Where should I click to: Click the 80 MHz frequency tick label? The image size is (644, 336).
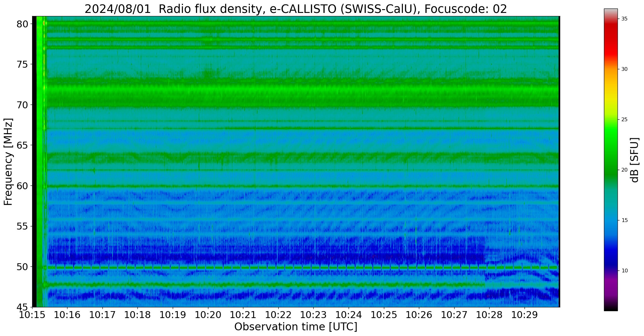(22, 24)
